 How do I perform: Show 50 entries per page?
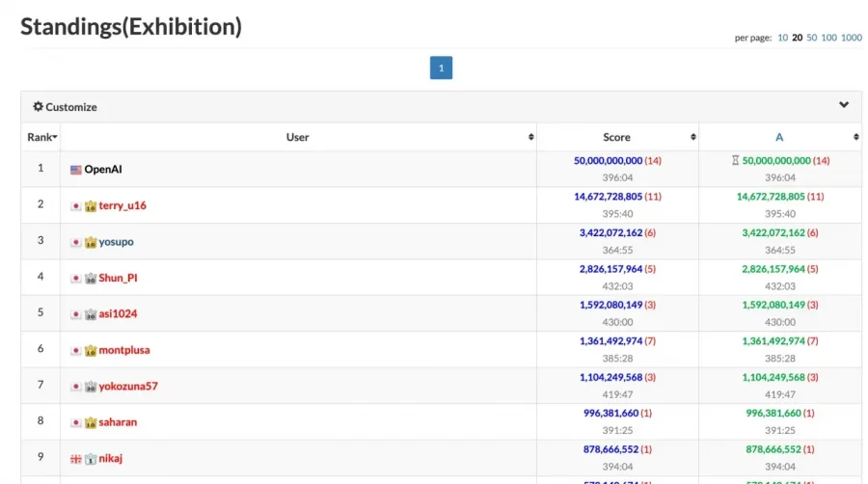(811, 38)
